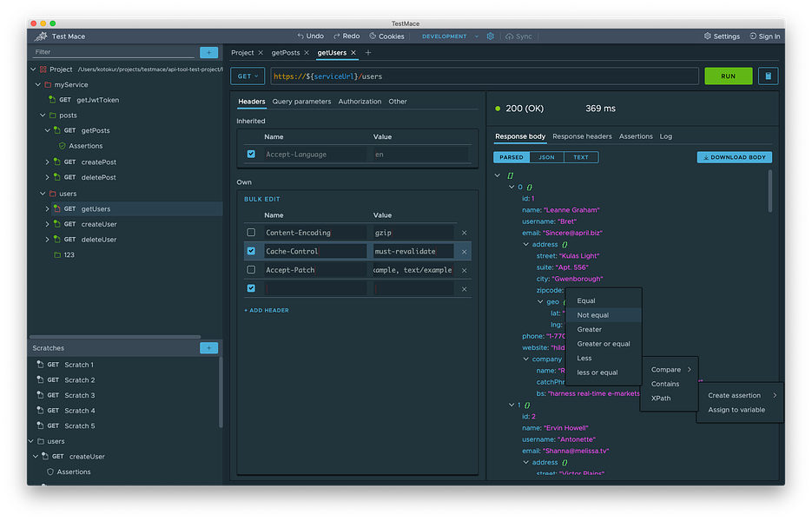Switch to the Response headers tab
This screenshot has height=521, width=812.
coord(582,136)
